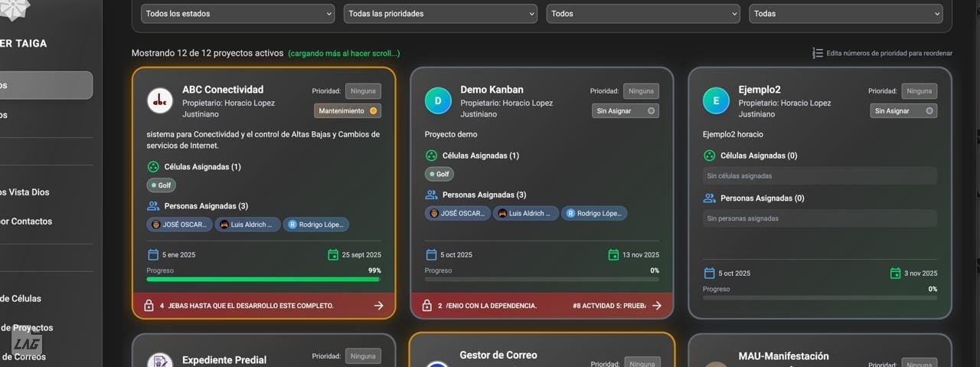Image resolution: width=980 pixels, height=367 pixels.
Task: Select the 'Contactos' sidebar item
Action: 27,221
